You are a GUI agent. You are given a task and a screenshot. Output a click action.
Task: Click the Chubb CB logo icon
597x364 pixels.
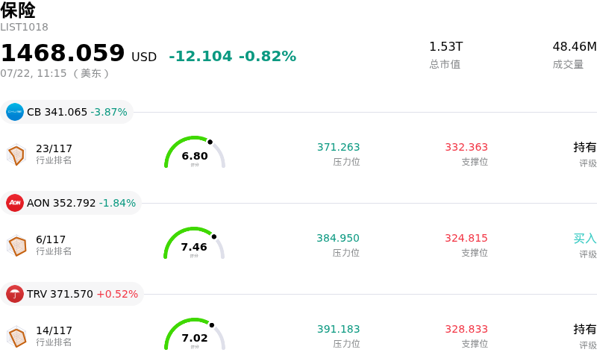15,112
